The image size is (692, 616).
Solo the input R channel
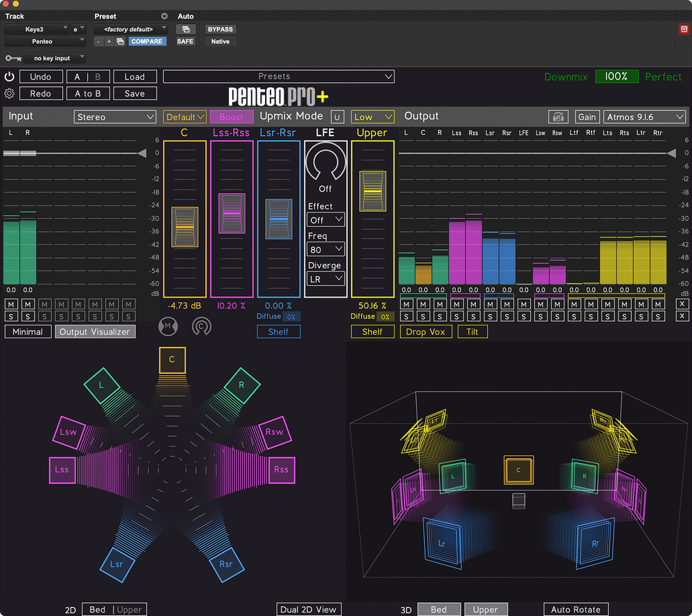pyautogui.click(x=28, y=316)
